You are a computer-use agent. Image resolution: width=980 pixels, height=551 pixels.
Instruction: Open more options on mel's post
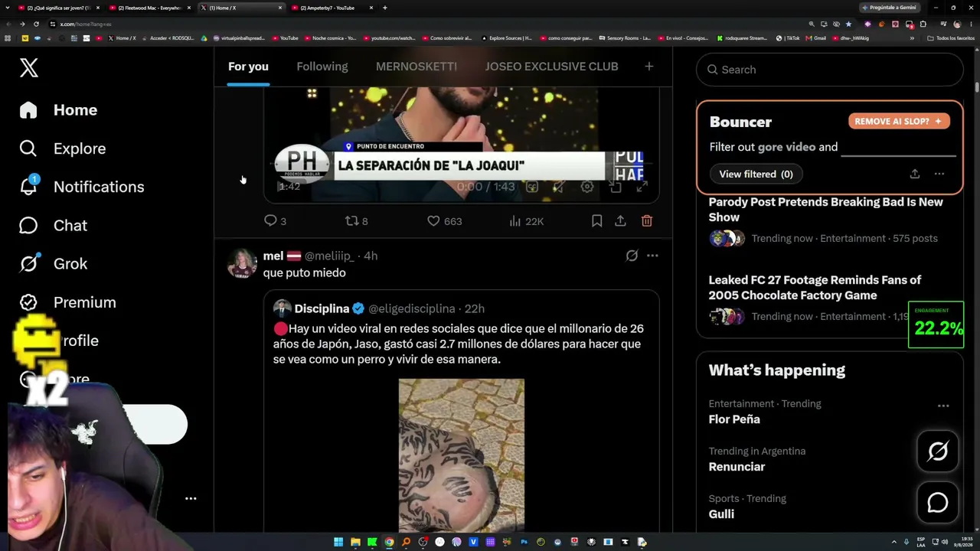point(652,256)
